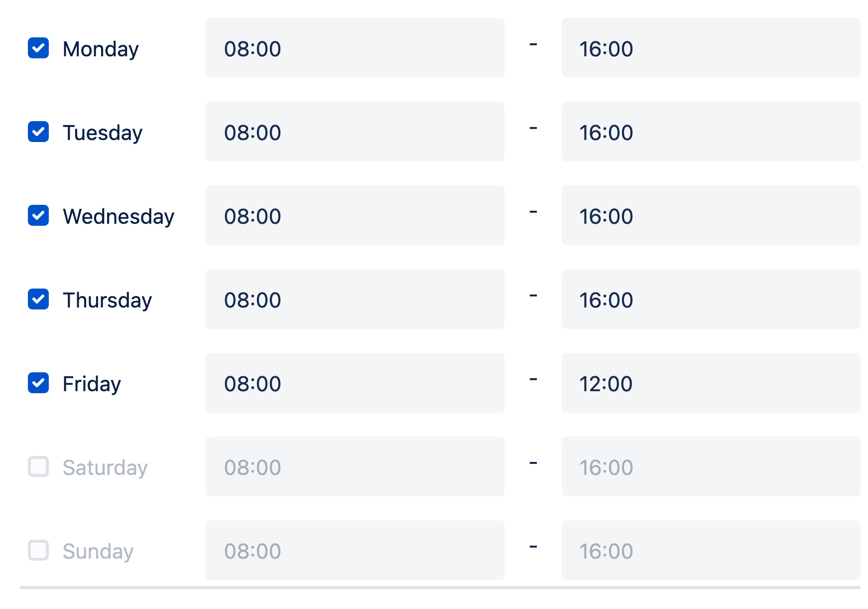Uncheck the Friday checkbox
The height and width of the screenshot is (609, 868).
click(38, 383)
